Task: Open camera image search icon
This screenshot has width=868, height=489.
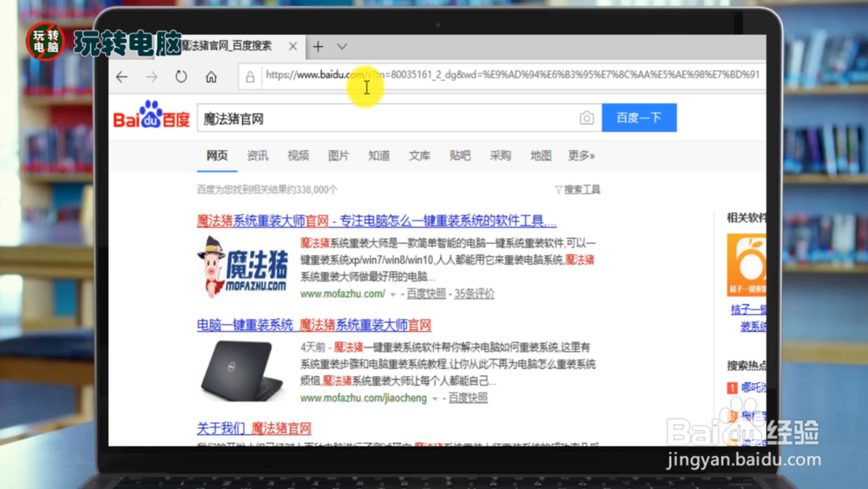Action: 587,118
